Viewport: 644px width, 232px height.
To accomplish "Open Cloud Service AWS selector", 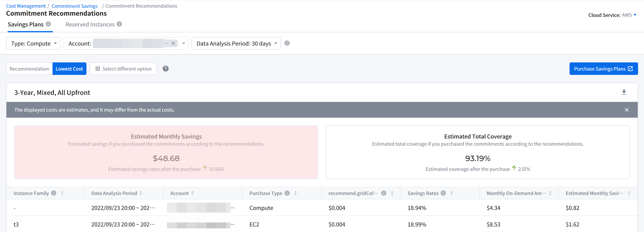I will coord(629,15).
